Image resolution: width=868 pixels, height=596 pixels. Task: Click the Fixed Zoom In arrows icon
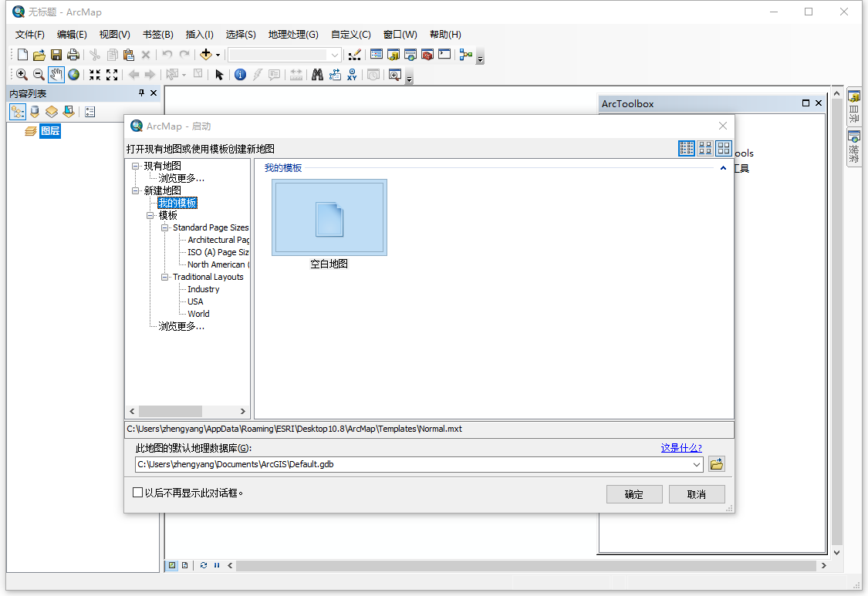click(95, 75)
